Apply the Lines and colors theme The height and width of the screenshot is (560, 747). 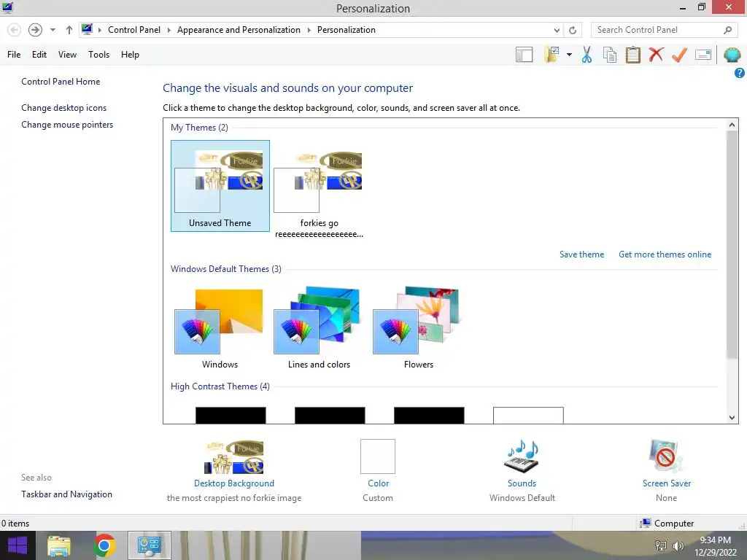[x=319, y=329]
